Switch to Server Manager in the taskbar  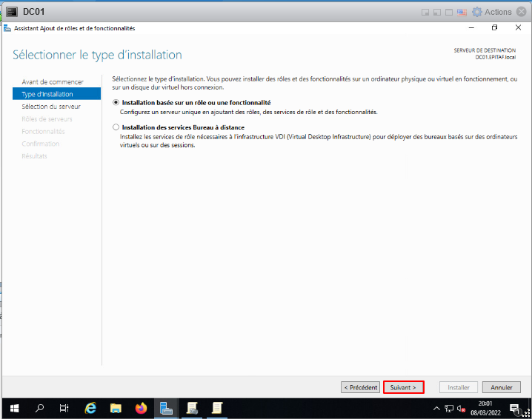point(167,408)
